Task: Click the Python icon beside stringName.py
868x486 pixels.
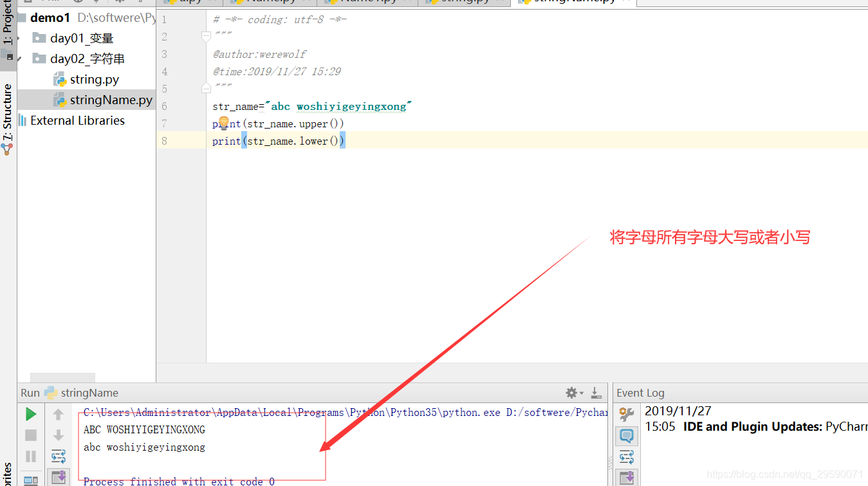Action: (x=60, y=100)
